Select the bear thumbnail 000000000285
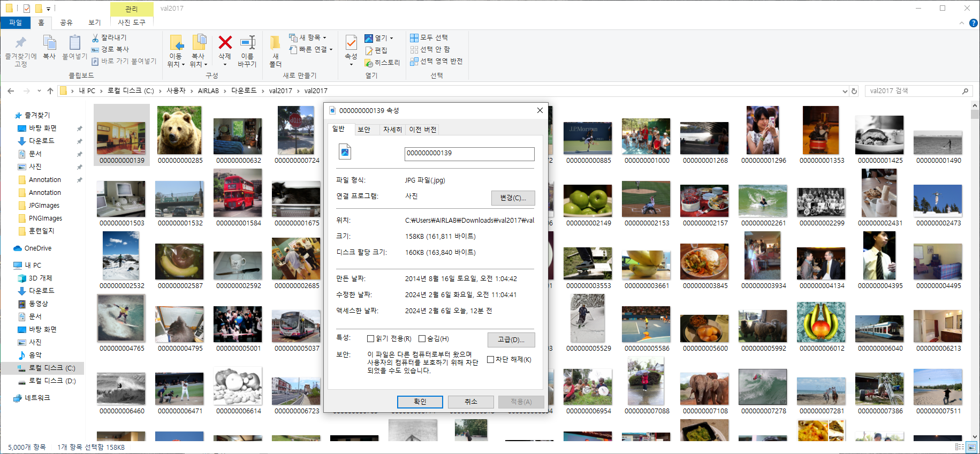Viewport: 980px width, 454px height. (180, 131)
